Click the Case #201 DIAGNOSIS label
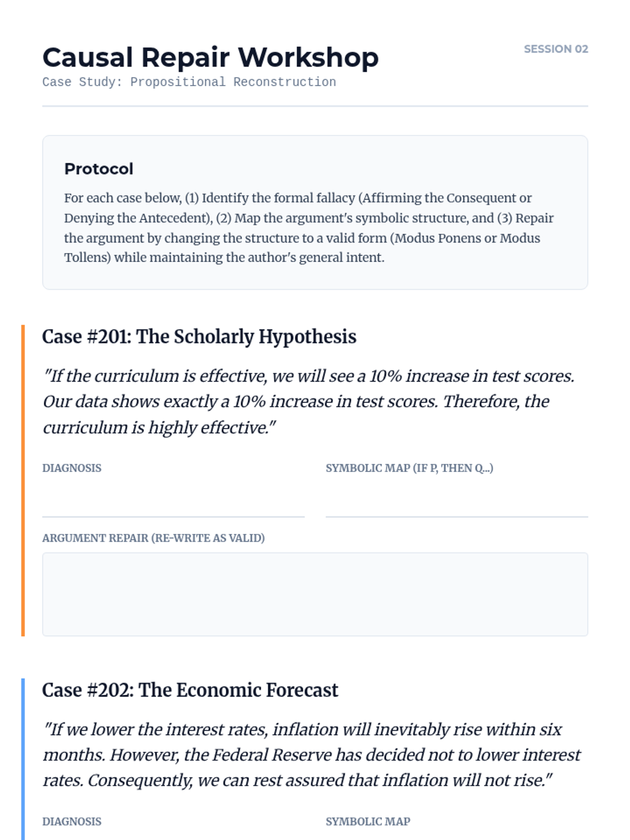Viewport: 630px width, 840px height. (72, 468)
